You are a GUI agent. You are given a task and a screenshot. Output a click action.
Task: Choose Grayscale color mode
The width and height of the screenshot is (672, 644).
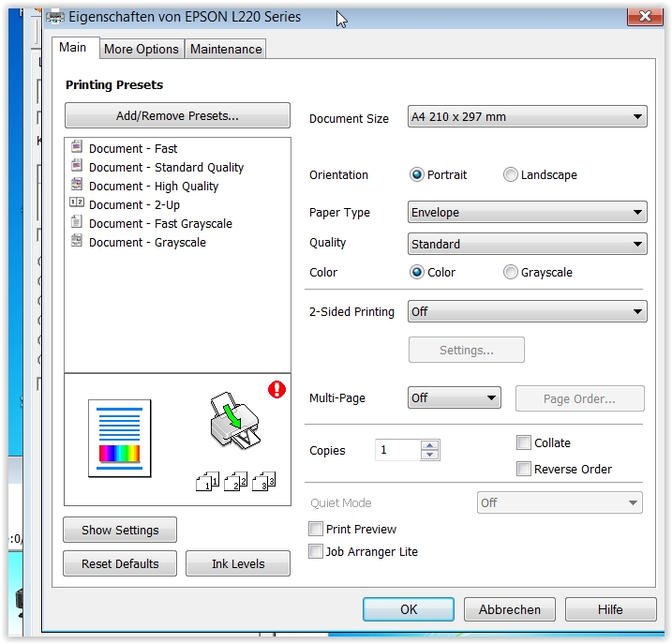(511, 273)
